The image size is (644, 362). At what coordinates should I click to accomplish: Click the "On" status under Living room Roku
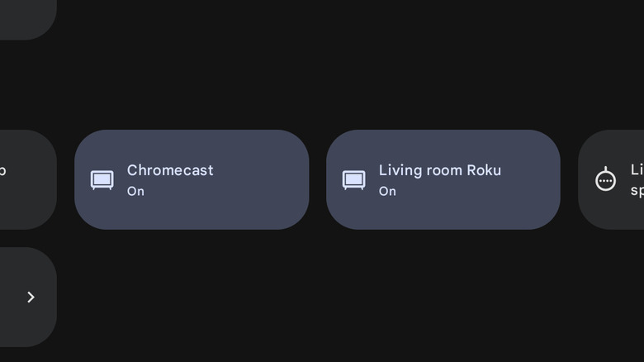click(x=387, y=192)
